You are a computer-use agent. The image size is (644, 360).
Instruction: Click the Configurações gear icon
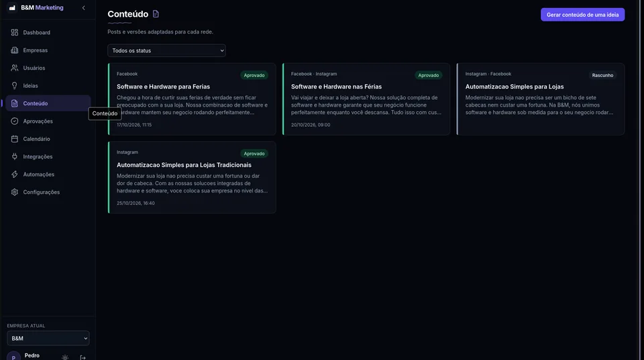tap(14, 192)
